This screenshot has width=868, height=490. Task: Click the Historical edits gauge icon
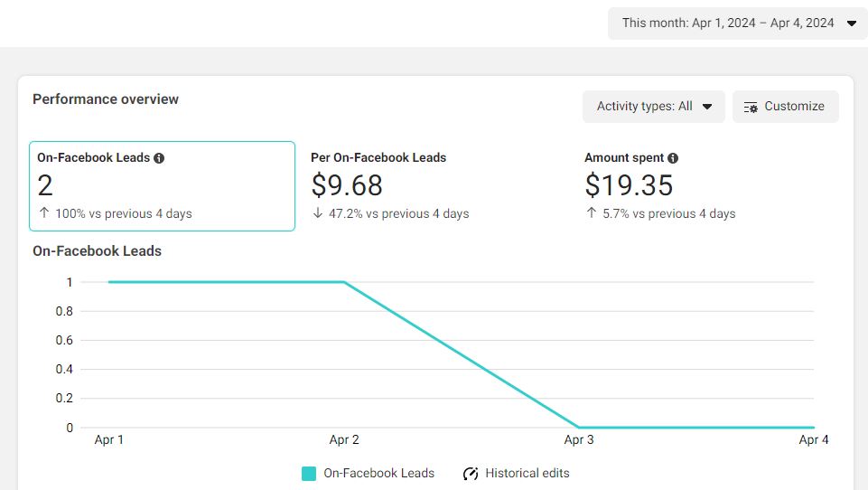click(471, 474)
